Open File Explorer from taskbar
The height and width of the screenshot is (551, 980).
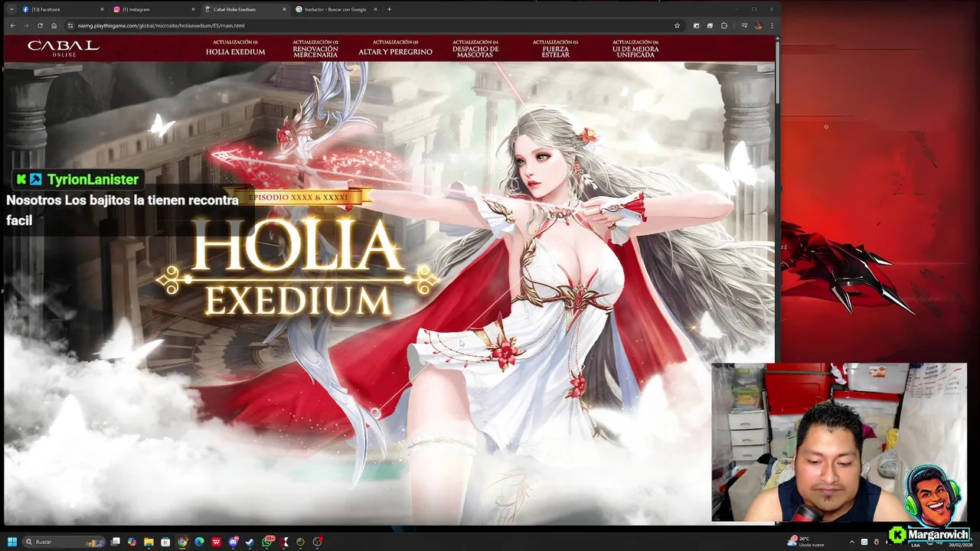(x=149, y=542)
